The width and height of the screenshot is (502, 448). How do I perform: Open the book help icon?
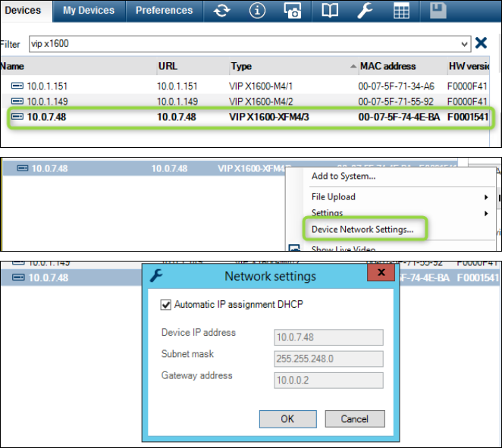coord(329,11)
